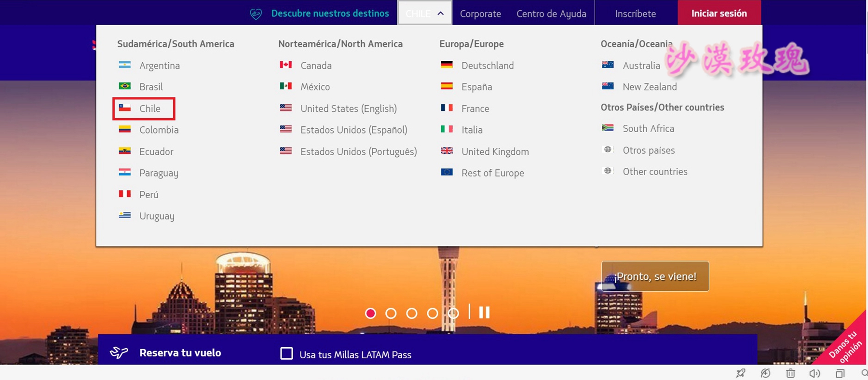The height and width of the screenshot is (380, 868).
Task: Enable Usa tus Millas LATAM Pass checkbox
Action: 286,353
